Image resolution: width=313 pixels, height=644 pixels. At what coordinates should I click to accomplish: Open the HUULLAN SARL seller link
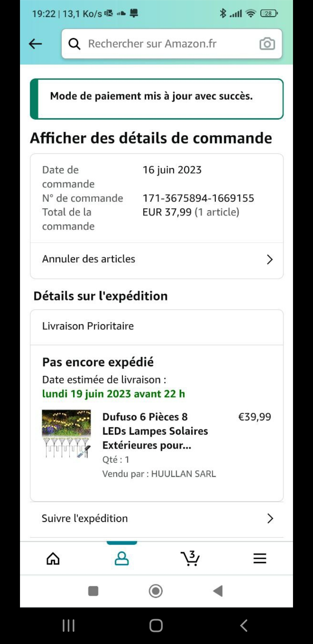coord(183,474)
